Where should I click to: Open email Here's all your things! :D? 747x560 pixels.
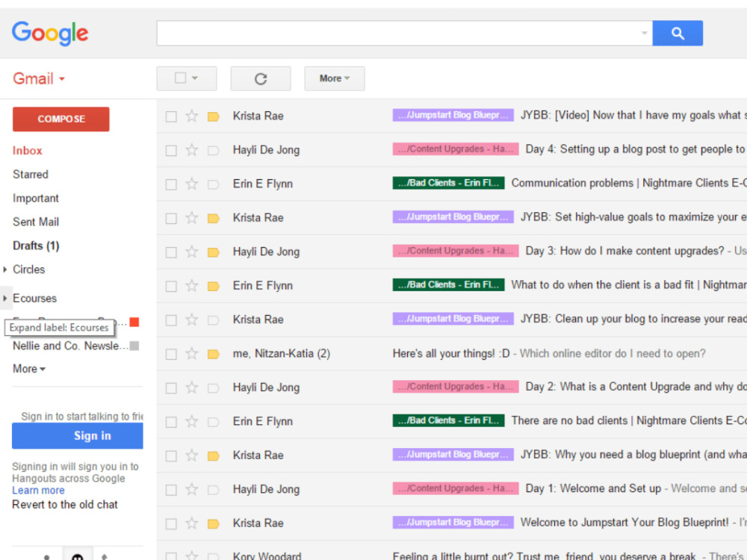pyautogui.click(x=450, y=354)
